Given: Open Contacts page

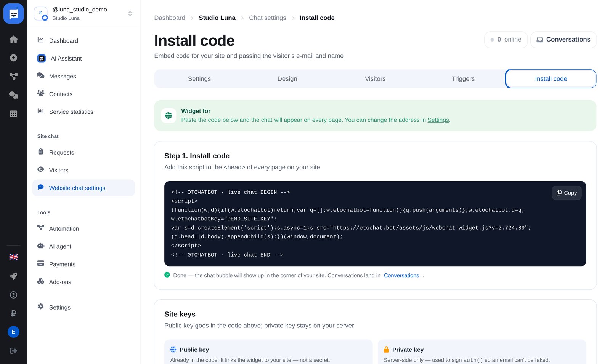Looking at the screenshot, I should (83, 94).
